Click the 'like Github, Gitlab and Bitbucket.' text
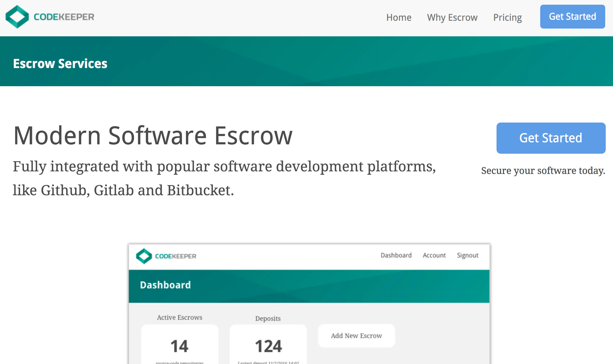The width and height of the screenshot is (613, 364). tap(123, 190)
